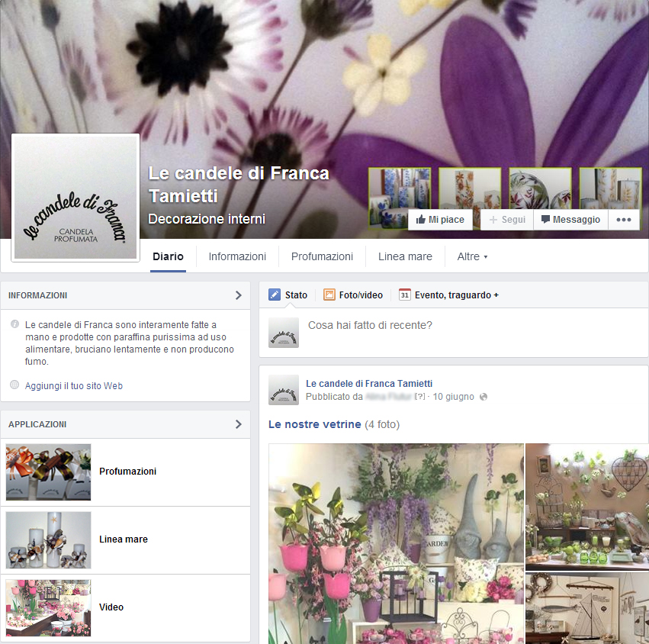The image size is (649, 644).
Task: Click the globe privacy icon beside 10 giugno
Action: tap(483, 397)
